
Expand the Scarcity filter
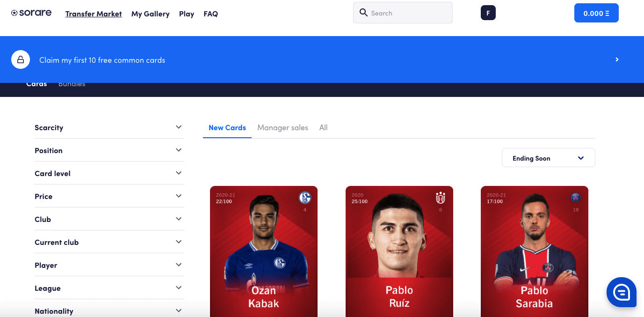coord(109,127)
